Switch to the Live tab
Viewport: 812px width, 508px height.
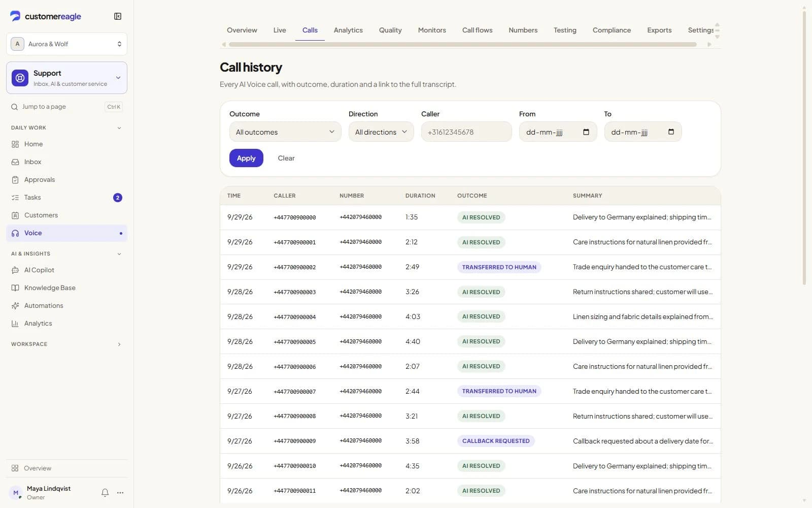coord(280,30)
